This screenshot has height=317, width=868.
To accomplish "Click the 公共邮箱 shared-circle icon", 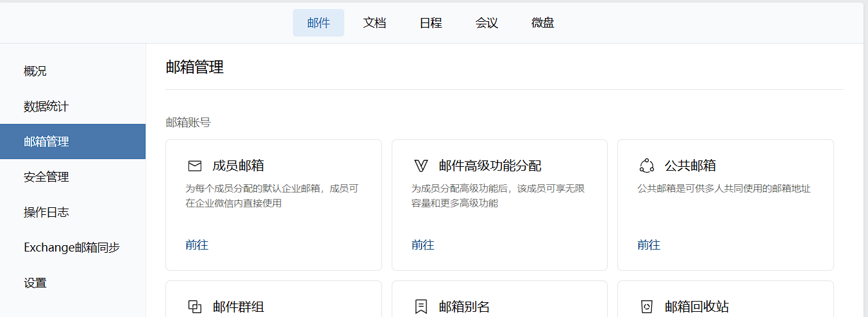I will coord(646,166).
